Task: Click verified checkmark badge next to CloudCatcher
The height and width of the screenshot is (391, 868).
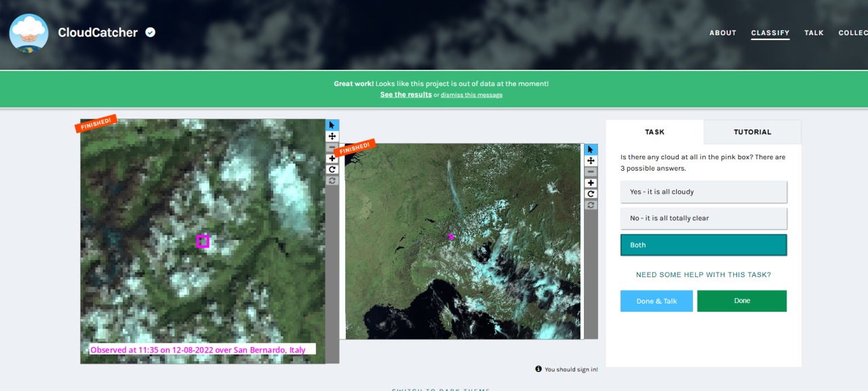Action: 151,32
